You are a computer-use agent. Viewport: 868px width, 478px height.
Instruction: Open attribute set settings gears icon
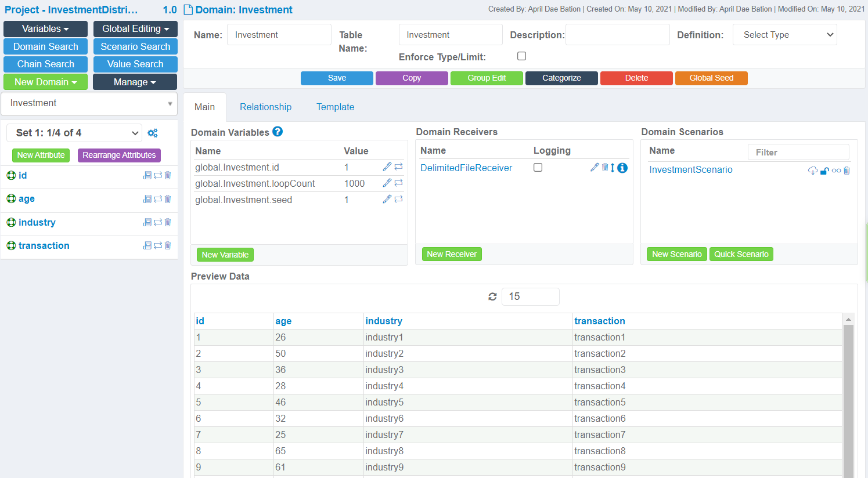153,133
